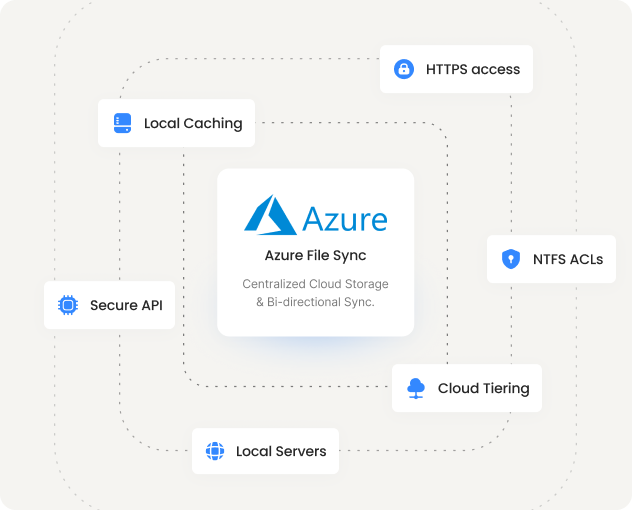This screenshot has height=510, width=632.
Task: Click the Azure File Sync heading
Action: (x=316, y=256)
